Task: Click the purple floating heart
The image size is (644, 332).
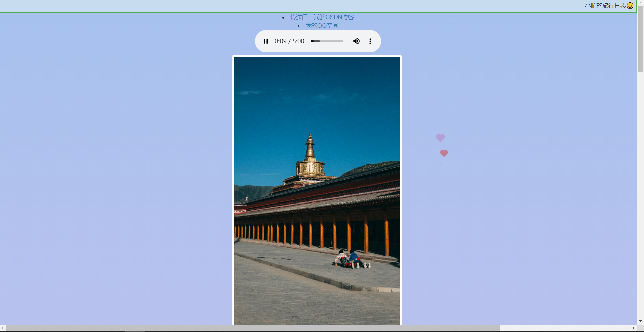Action: click(x=440, y=138)
